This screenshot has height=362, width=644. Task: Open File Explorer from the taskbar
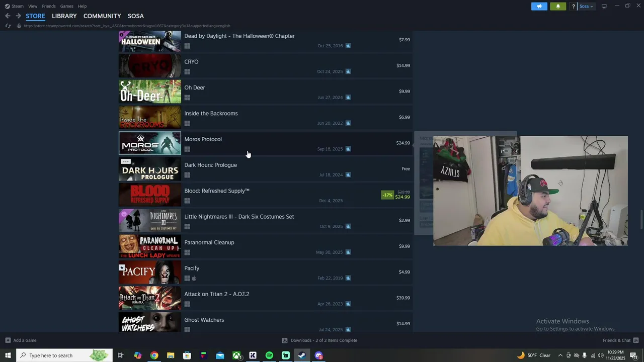(171, 355)
